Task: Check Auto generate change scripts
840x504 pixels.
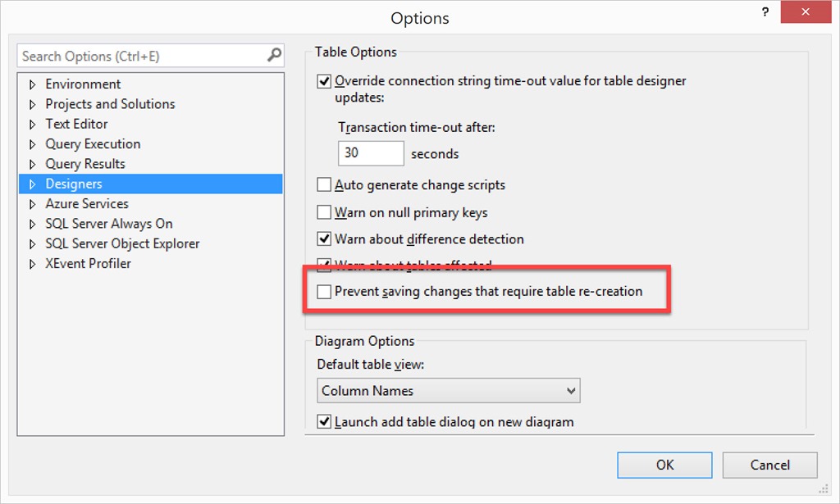Action: 324,184
